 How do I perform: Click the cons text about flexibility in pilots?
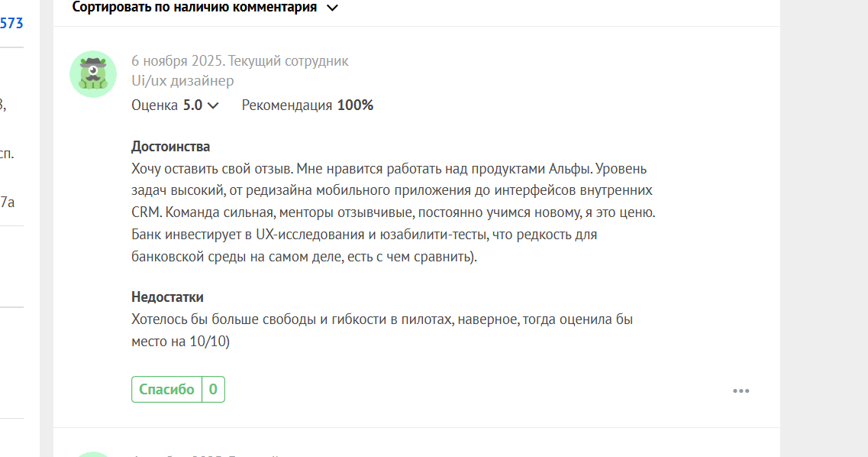pyautogui.click(x=382, y=330)
